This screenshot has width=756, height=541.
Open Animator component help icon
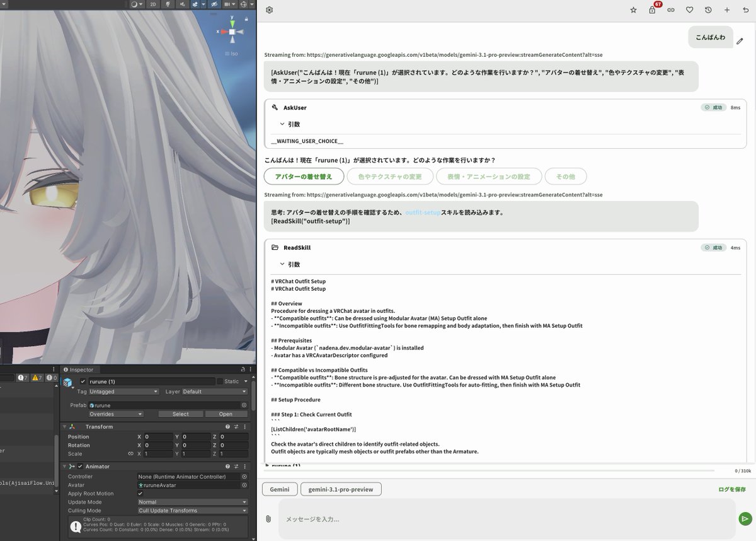tap(227, 467)
